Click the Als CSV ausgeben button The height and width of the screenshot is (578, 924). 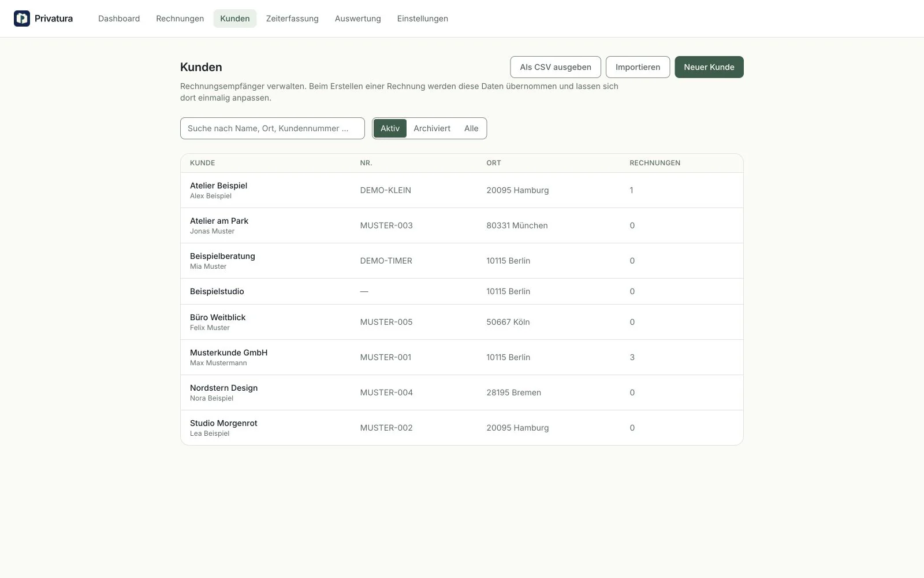556,67
